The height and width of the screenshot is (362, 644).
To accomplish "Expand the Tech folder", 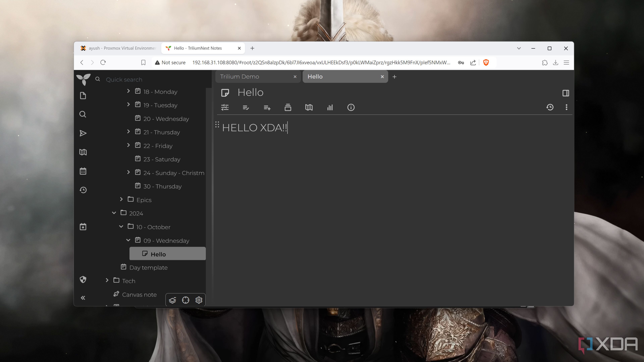I will (107, 281).
